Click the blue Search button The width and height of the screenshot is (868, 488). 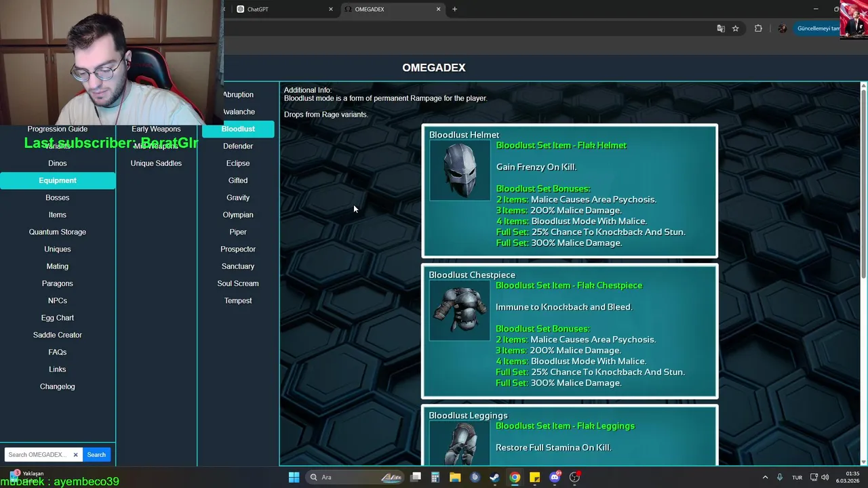click(96, 455)
